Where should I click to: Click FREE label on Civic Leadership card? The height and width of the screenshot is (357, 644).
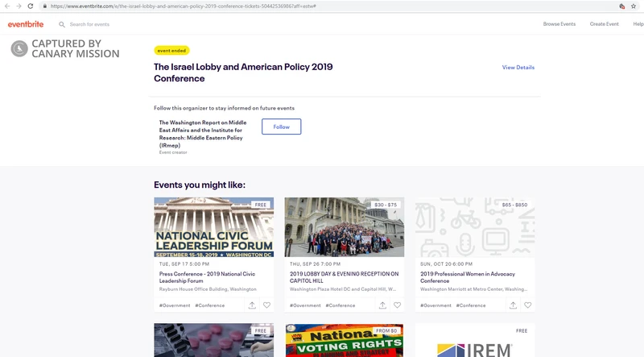point(260,205)
